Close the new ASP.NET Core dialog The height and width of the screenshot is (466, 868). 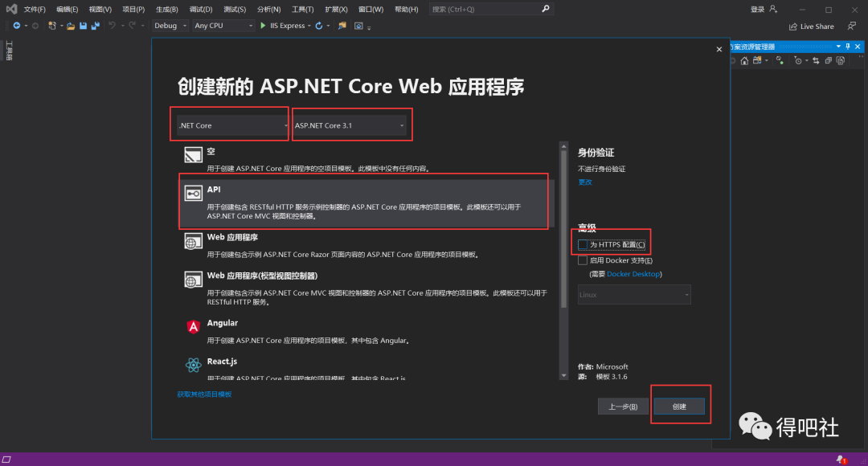[719, 49]
